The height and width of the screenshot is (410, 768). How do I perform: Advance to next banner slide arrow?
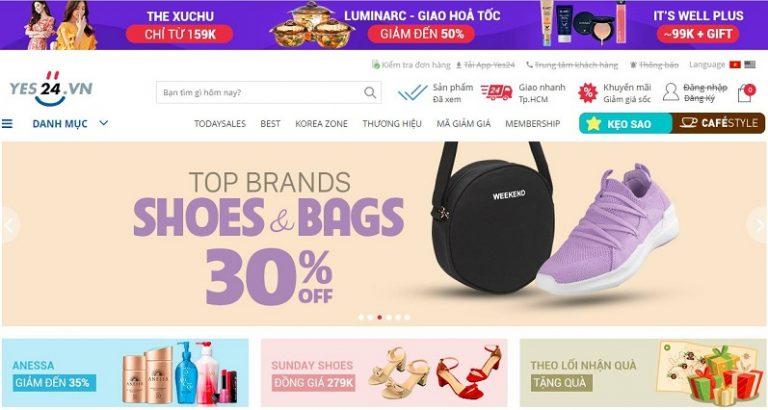(757, 225)
